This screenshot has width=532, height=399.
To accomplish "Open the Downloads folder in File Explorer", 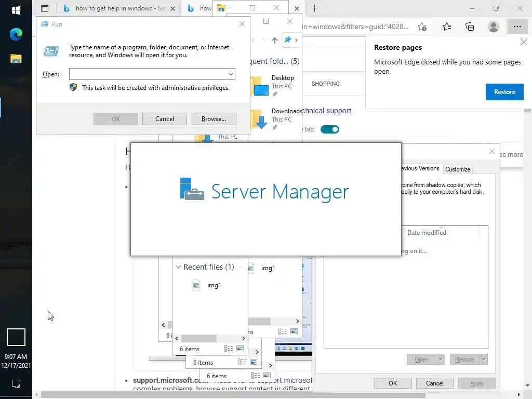I will pos(276,119).
